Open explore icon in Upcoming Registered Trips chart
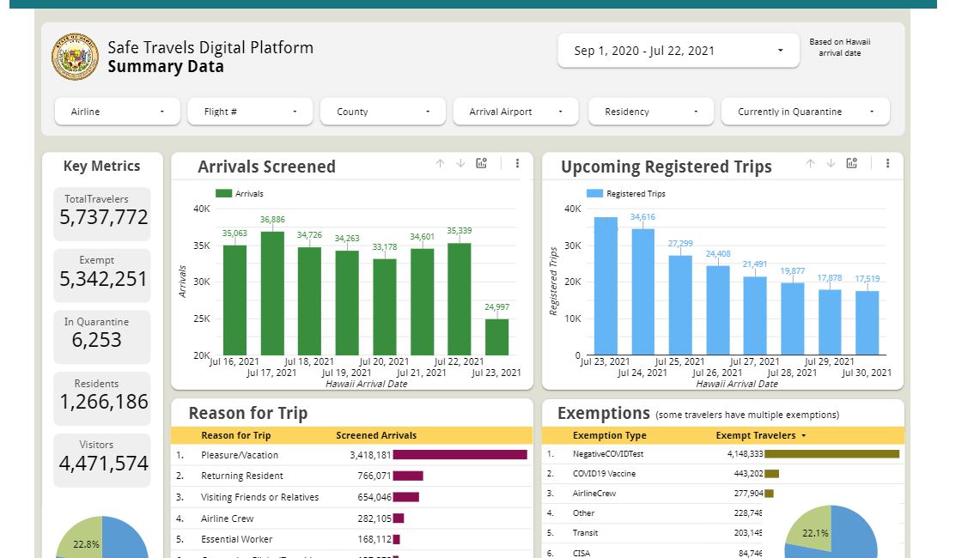 coord(851,163)
